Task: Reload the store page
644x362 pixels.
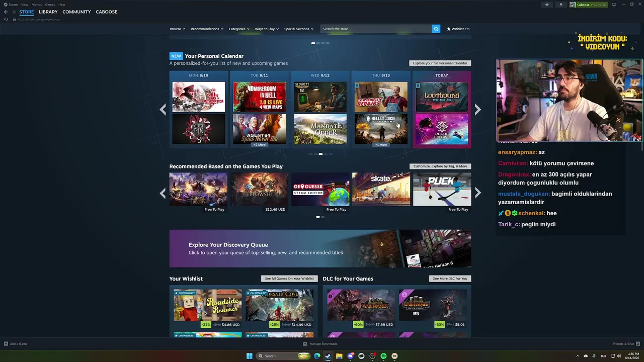Action: pyautogui.click(x=6, y=19)
